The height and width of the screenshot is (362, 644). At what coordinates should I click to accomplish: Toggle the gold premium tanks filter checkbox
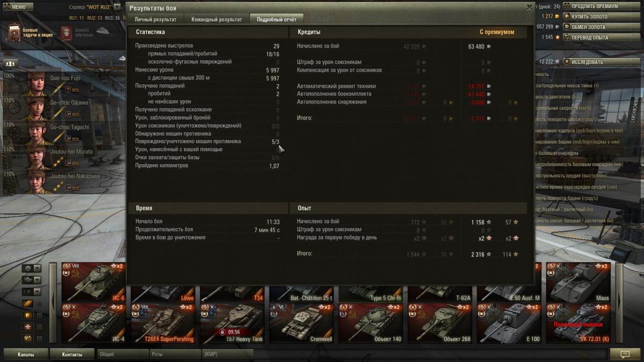pyautogui.click(x=39, y=315)
